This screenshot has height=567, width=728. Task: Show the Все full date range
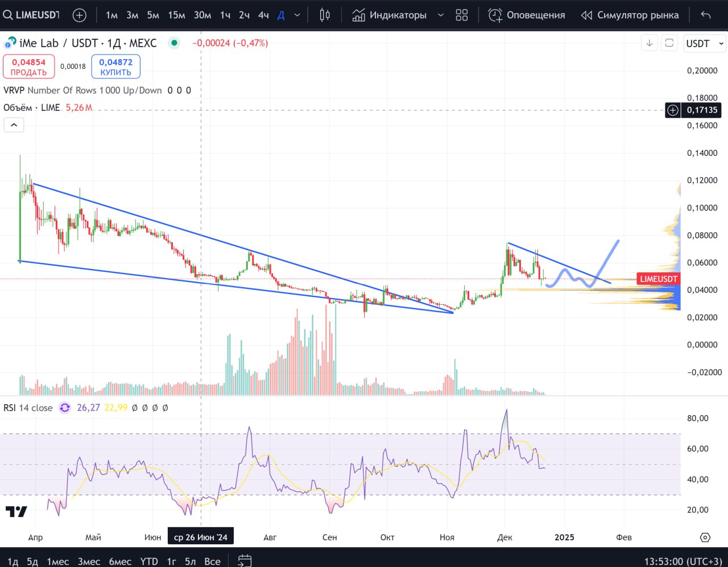[212, 561]
